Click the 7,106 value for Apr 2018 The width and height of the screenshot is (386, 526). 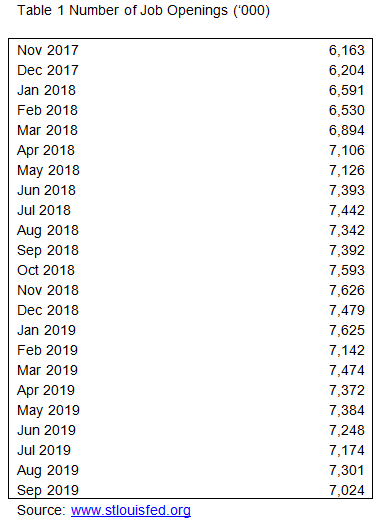point(346,151)
